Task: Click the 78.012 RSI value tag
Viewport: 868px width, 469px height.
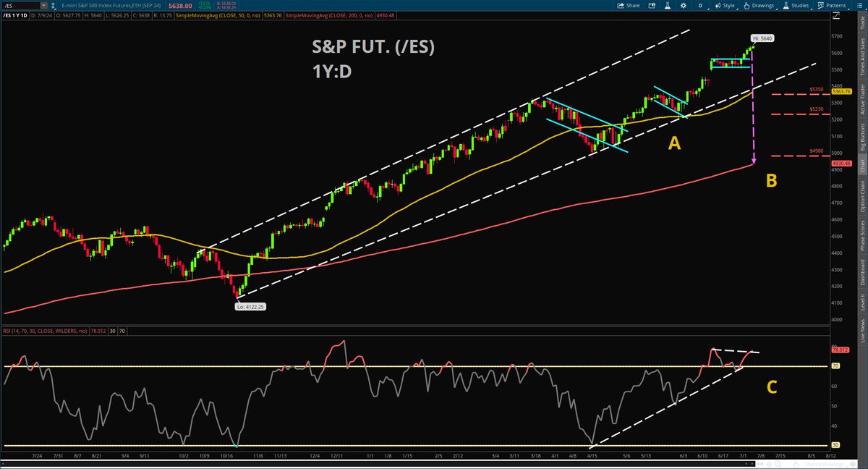Action: (x=839, y=350)
